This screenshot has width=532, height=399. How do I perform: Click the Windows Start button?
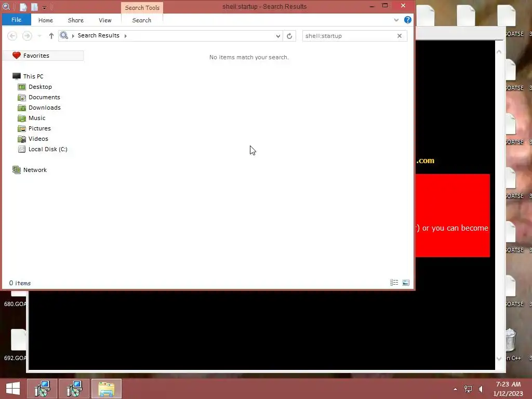12,389
